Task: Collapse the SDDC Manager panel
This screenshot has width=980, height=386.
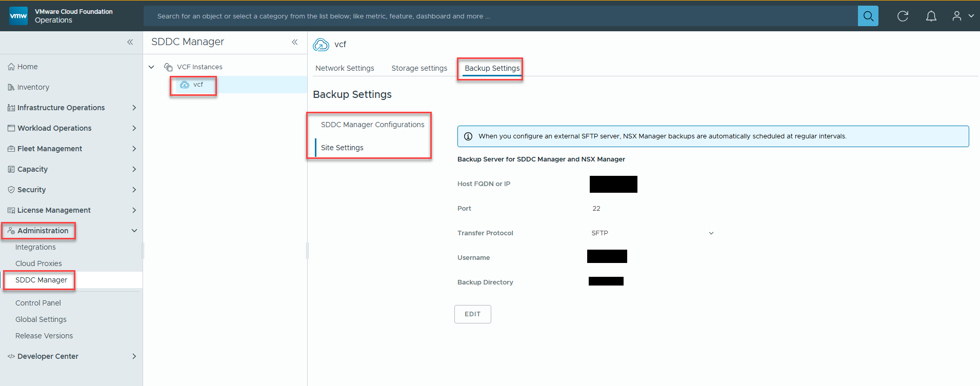Action: click(x=295, y=42)
